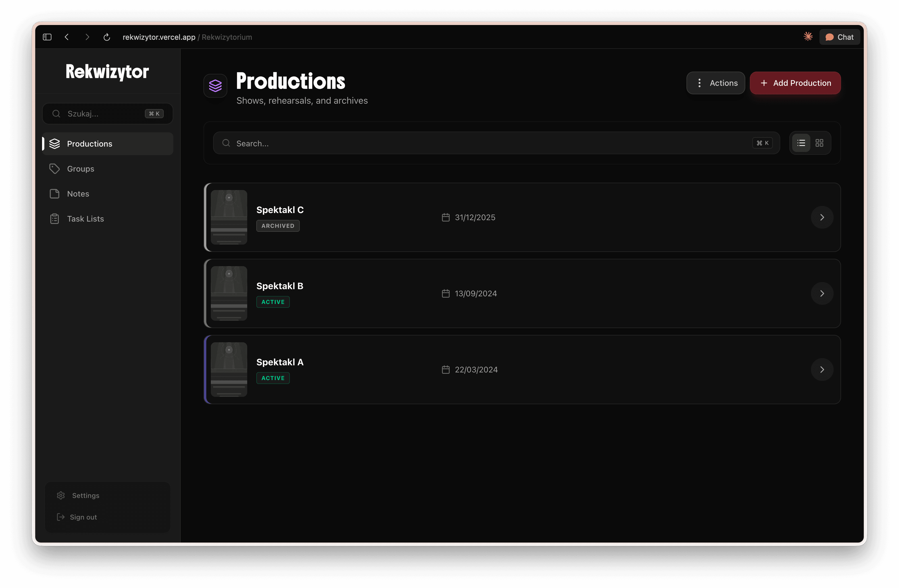899x588 pixels.
Task: Click the rekwizytor.vercel.app address text
Action: (159, 37)
